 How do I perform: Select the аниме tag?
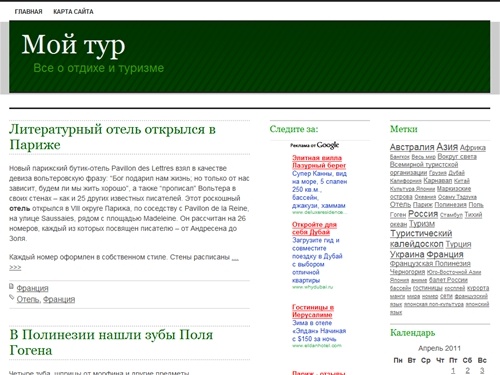coord(419,280)
